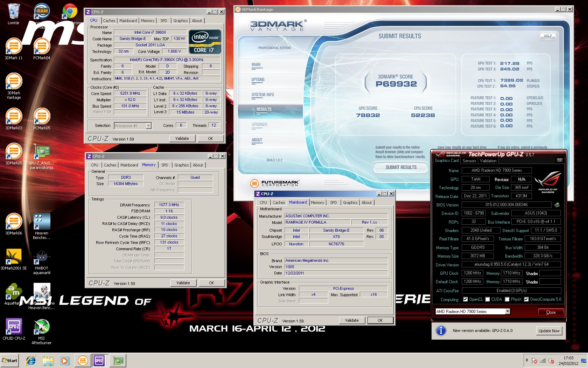Show hidden system tray icons

[x=527, y=360]
